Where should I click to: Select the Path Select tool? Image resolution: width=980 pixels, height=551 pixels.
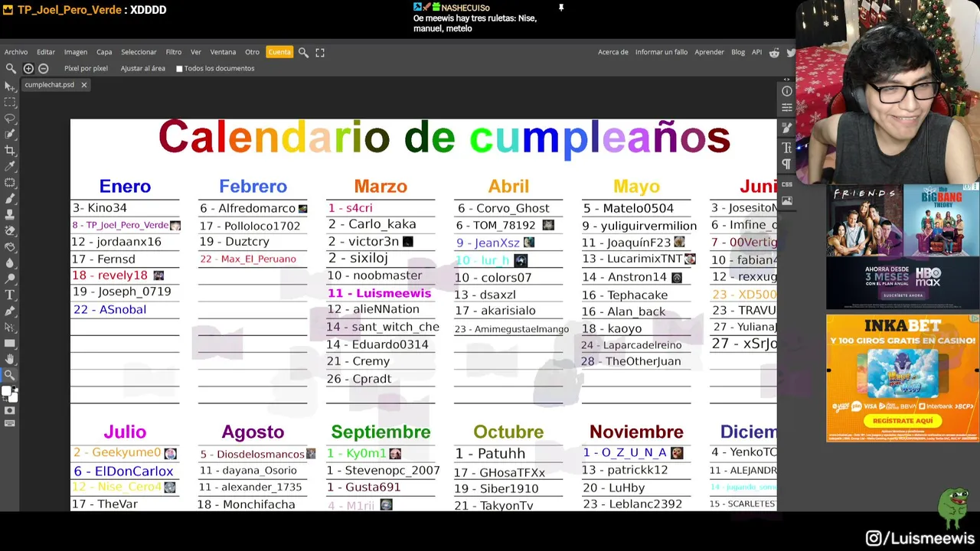click(10, 327)
